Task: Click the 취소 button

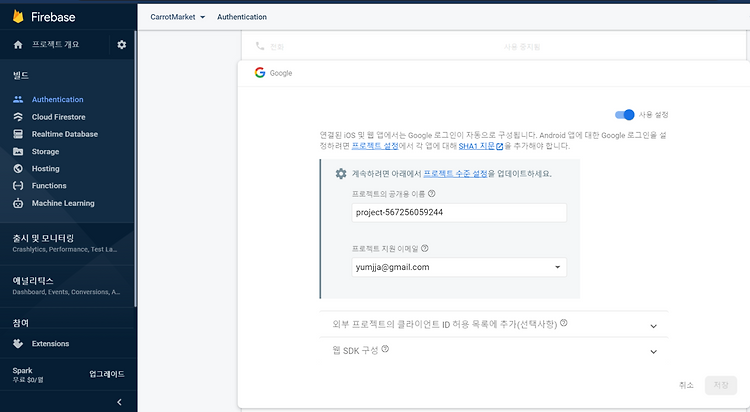Action: tap(686, 385)
